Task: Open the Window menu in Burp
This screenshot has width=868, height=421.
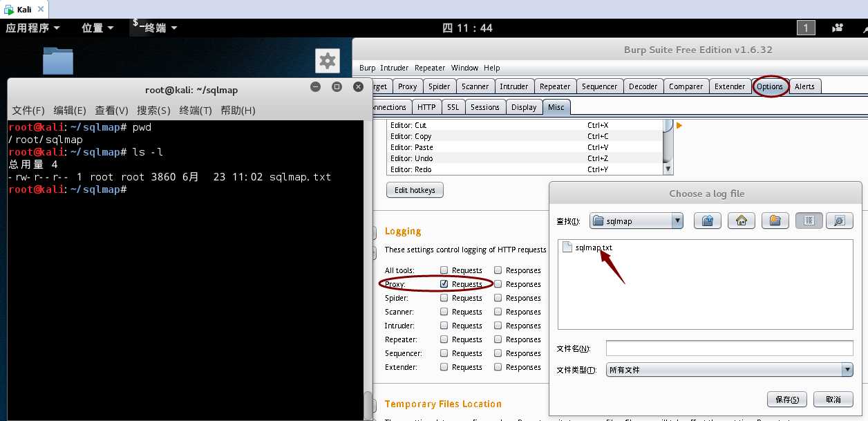Action: click(x=464, y=68)
